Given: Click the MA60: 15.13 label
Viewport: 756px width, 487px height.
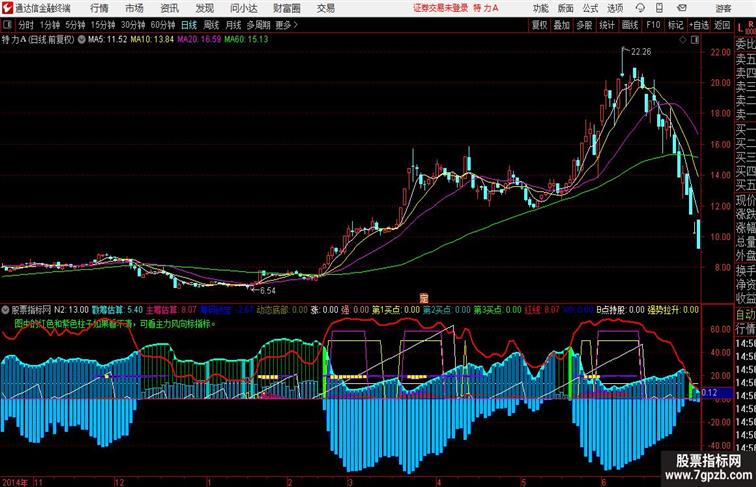Looking at the screenshot, I should 246,40.
